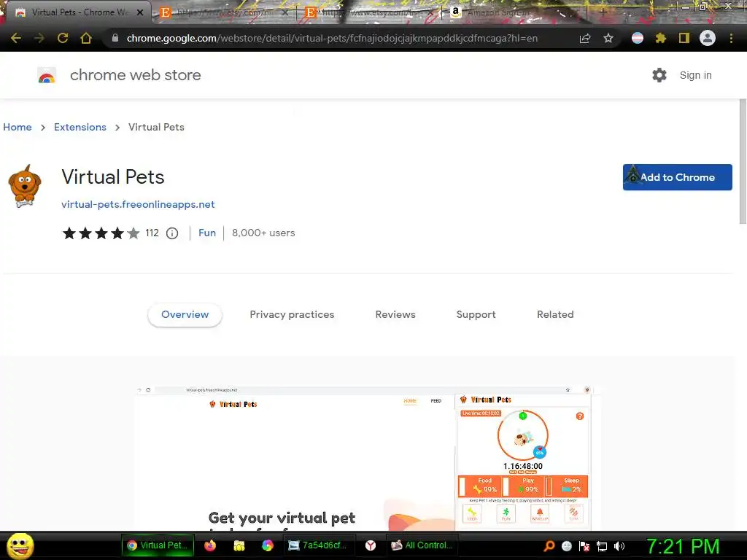Toggle the browser side panel icon
The image size is (747, 560).
684,38
